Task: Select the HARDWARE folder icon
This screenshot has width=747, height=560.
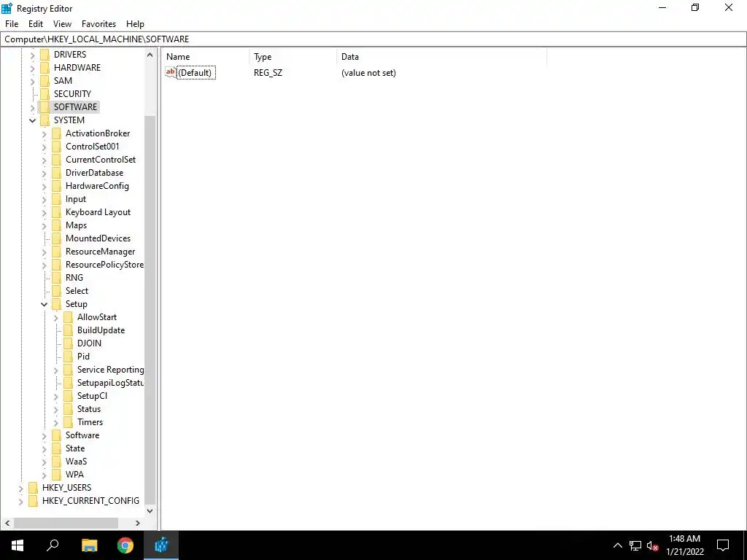Action: click(44, 68)
